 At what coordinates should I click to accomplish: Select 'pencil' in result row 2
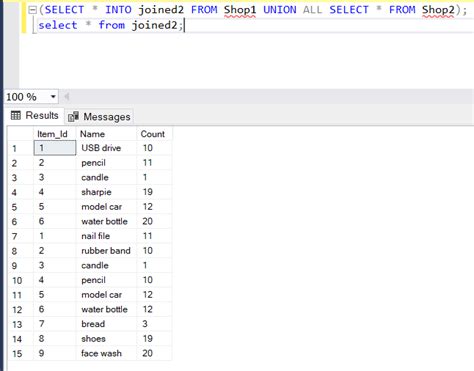coord(106,163)
